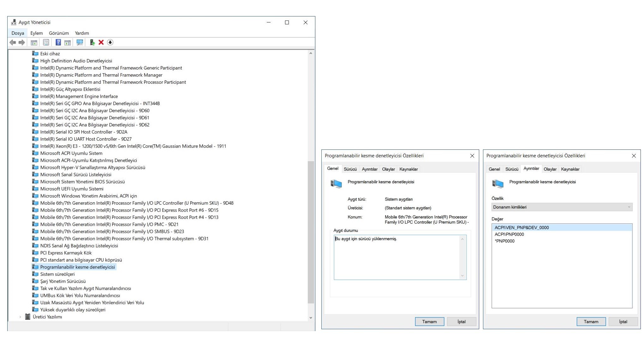644x345 pixels.
Task: Select PCI Express Karmaşık Kök device
Action: [66, 253]
